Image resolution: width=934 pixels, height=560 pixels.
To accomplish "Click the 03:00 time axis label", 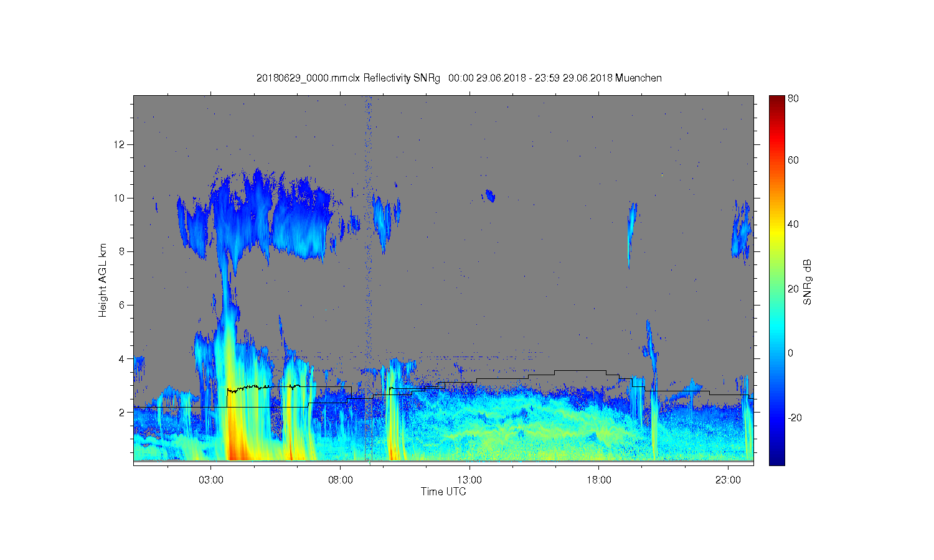I will click(211, 480).
